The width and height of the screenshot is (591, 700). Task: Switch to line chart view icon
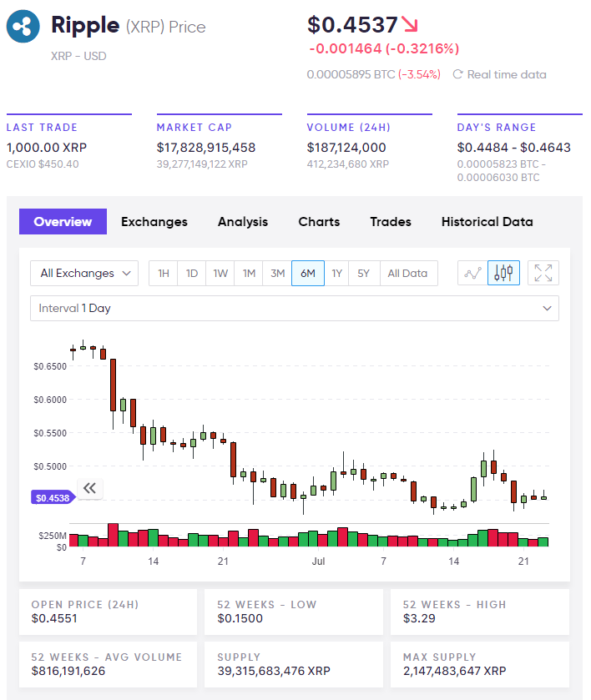[472, 273]
